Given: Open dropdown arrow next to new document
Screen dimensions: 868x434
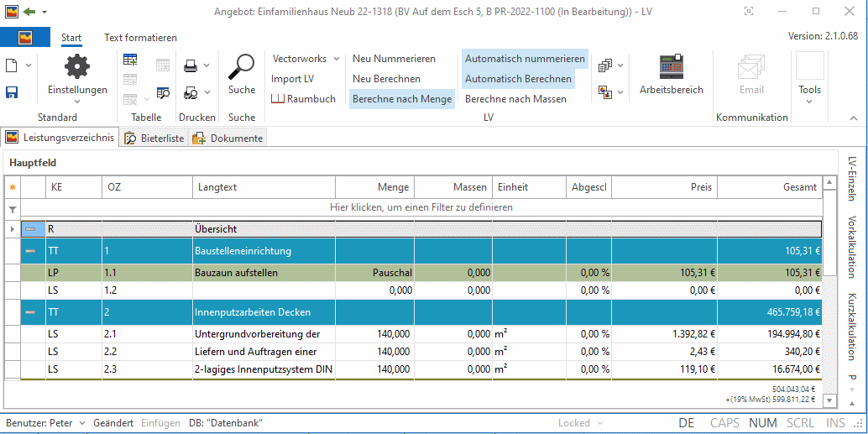Looking at the screenshot, I should click(x=28, y=65).
